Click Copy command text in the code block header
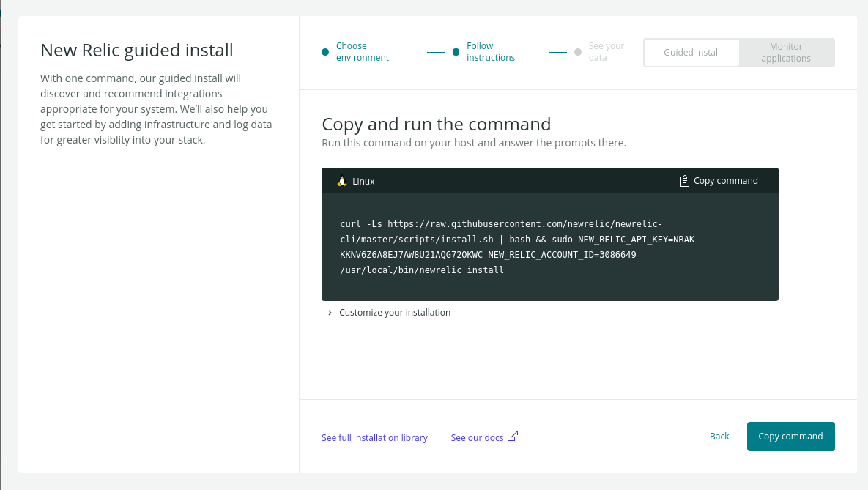The width and height of the screenshot is (868, 490). tap(726, 181)
